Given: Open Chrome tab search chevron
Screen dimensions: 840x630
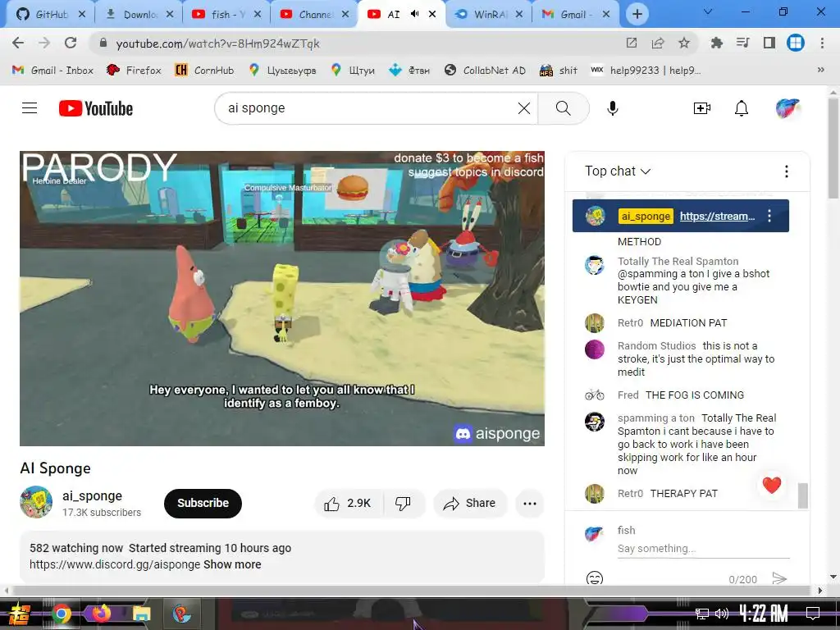Looking at the screenshot, I should (x=708, y=11).
